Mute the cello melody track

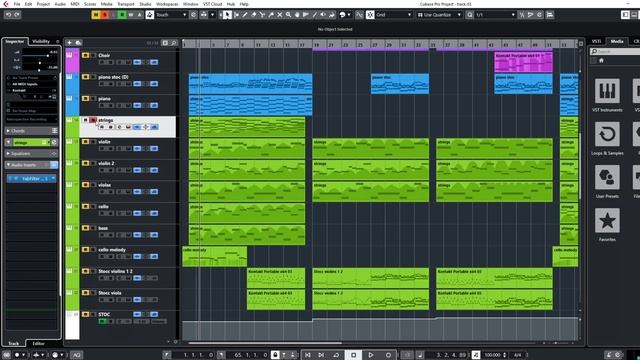point(85,249)
